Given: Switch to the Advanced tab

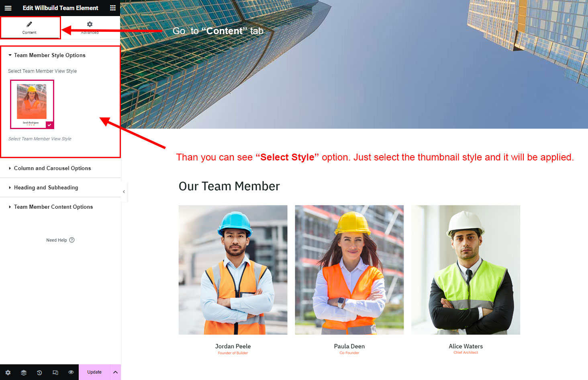Looking at the screenshot, I should pos(90,27).
